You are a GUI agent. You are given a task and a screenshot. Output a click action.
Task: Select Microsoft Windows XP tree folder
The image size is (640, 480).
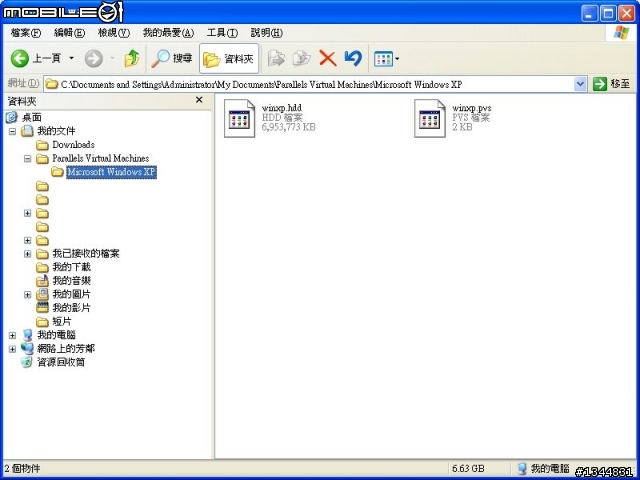click(x=111, y=172)
